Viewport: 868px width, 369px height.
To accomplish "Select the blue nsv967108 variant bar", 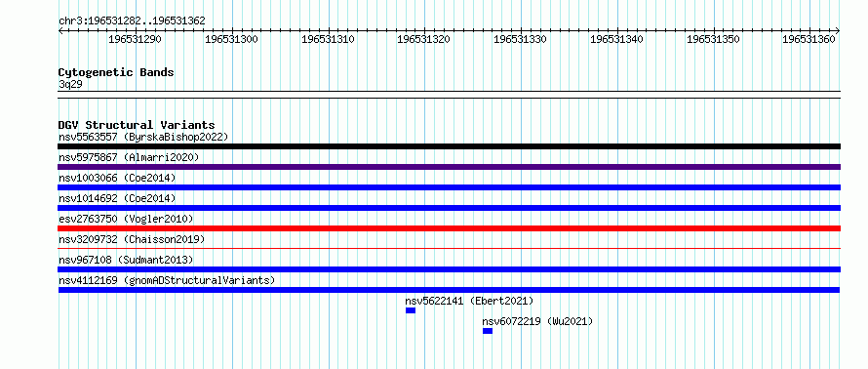I will pyautogui.click(x=449, y=269).
